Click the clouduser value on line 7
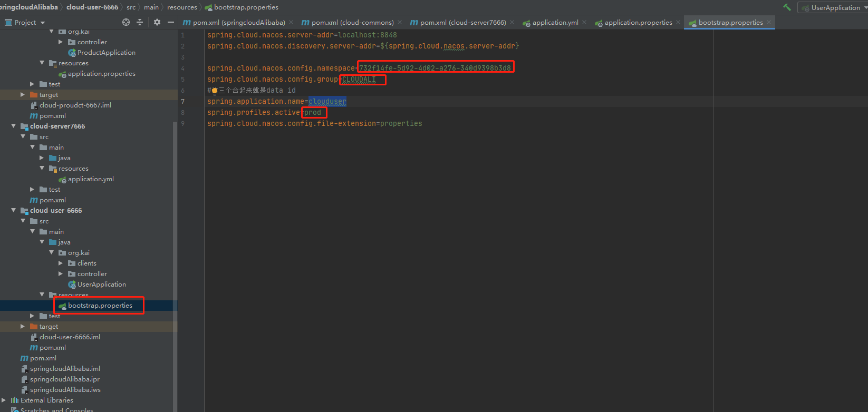Image resolution: width=868 pixels, height=412 pixels. click(327, 102)
